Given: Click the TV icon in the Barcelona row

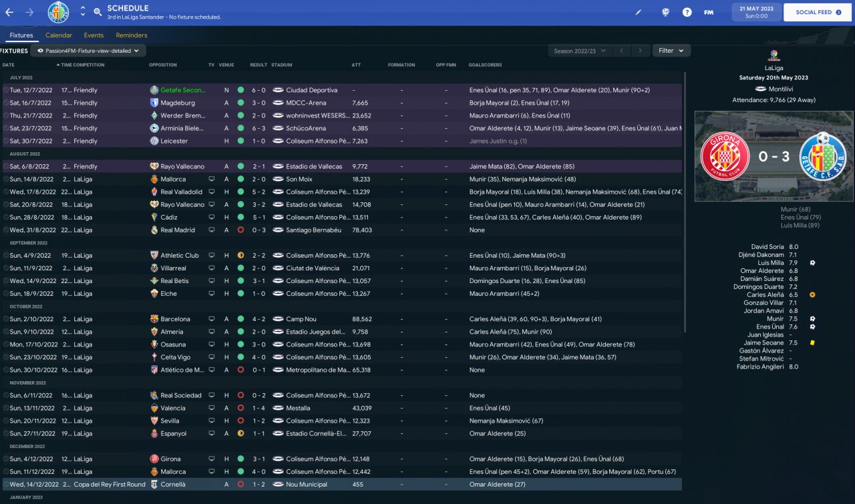Looking at the screenshot, I should 212,319.
